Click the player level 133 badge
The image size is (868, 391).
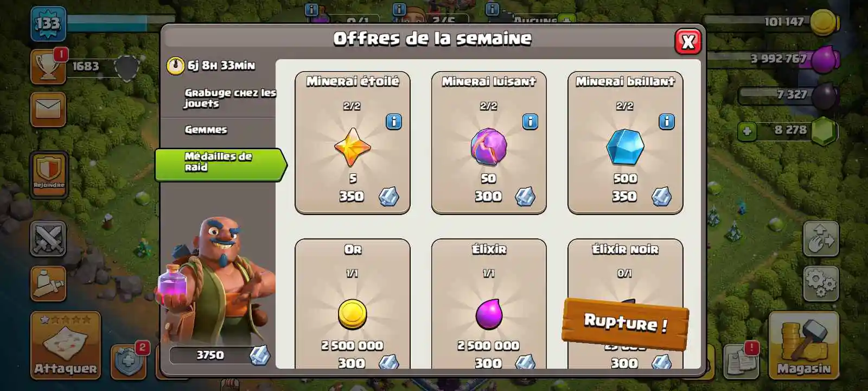point(48,24)
